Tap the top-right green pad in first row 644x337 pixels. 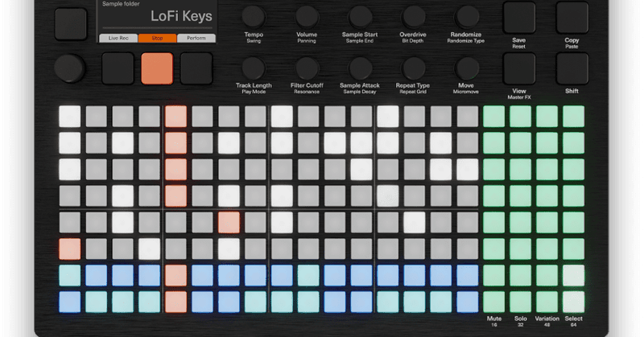point(573,117)
